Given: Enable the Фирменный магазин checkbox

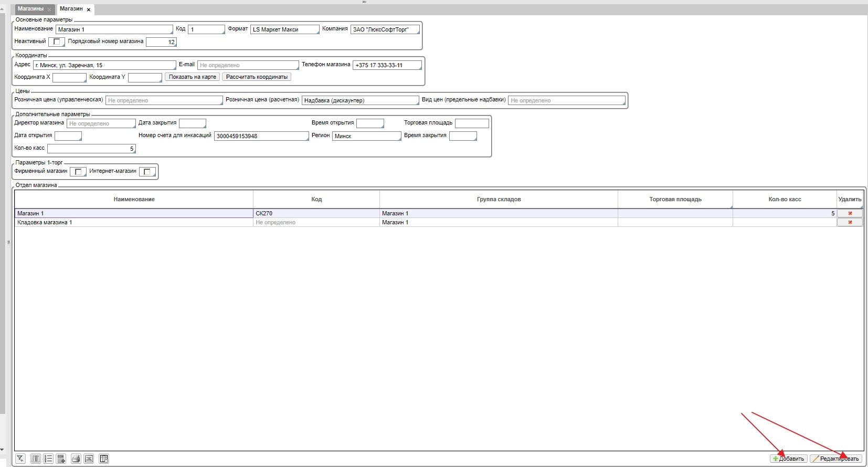Looking at the screenshot, I should click(78, 172).
